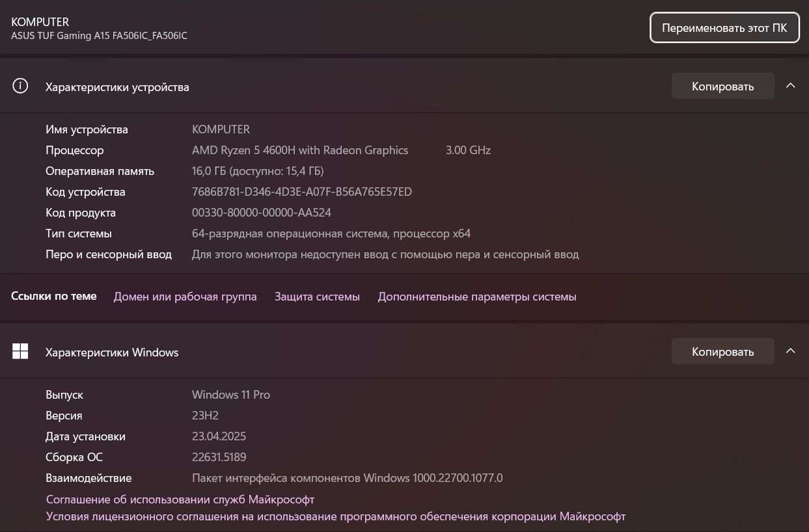Click Пакет интерфейса компонентов Windows value
809x532 pixels.
(x=348, y=478)
